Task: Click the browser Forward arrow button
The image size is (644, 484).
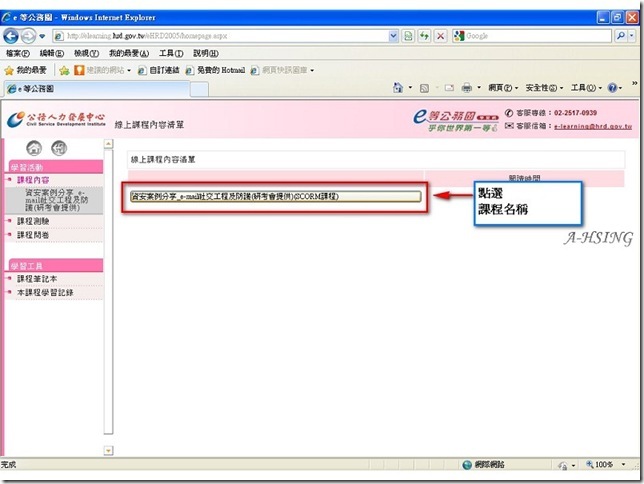Action: 28,36
